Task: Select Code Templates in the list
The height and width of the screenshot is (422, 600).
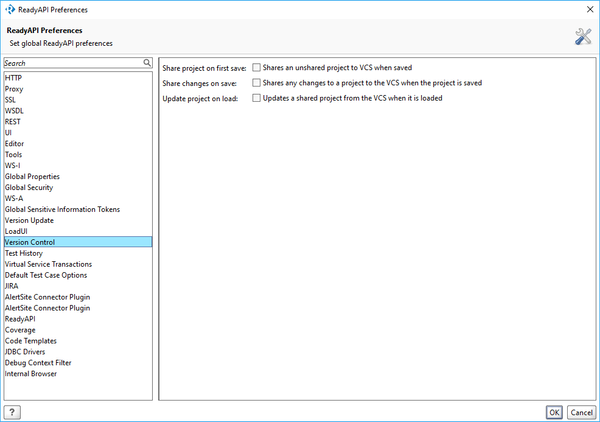Action: tap(31, 341)
